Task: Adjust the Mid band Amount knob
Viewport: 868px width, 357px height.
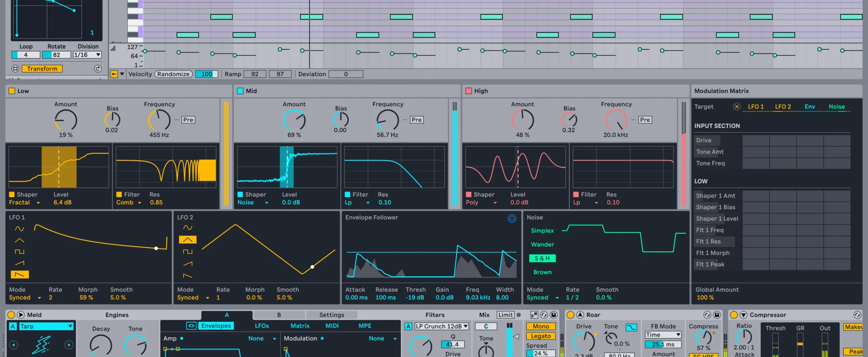Action: (x=294, y=121)
